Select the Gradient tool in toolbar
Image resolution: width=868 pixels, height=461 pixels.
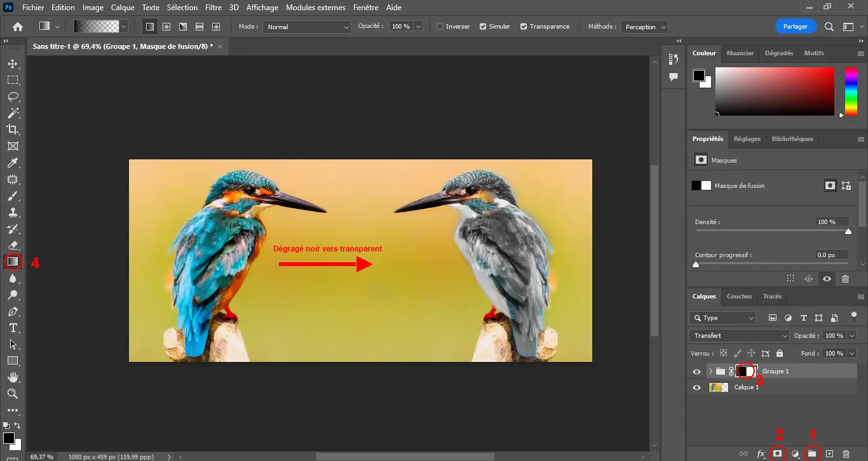[x=13, y=262]
